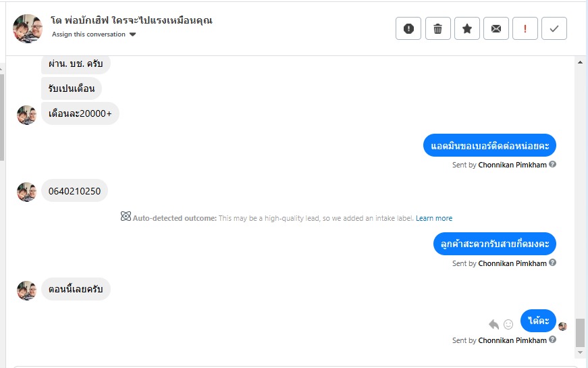Mark conversation unread with envelope icon
This screenshot has height=368, width=588.
point(496,28)
